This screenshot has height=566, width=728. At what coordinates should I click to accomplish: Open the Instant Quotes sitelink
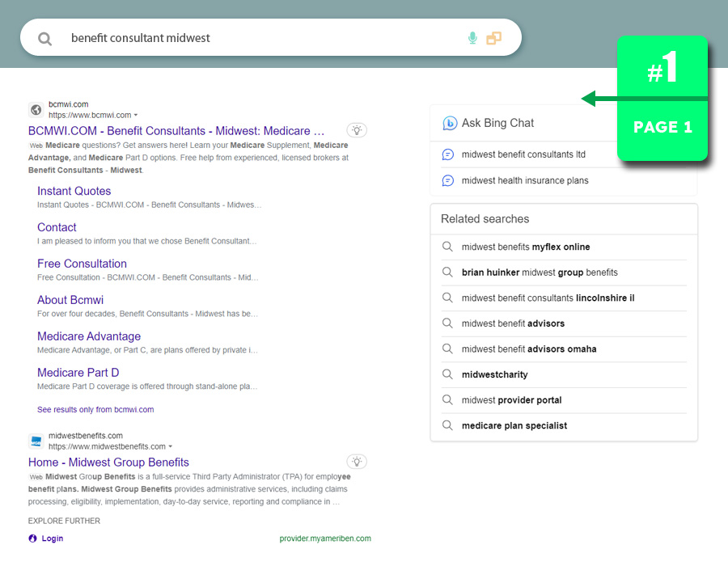(74, 191)
